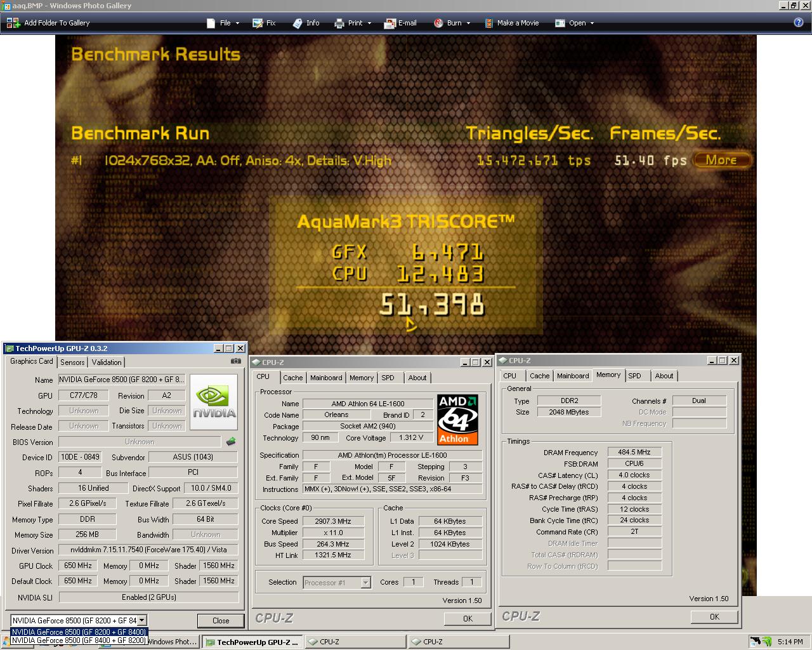
Task: Open the Processor #1 selection dropdown
Action: coord(365,582)
